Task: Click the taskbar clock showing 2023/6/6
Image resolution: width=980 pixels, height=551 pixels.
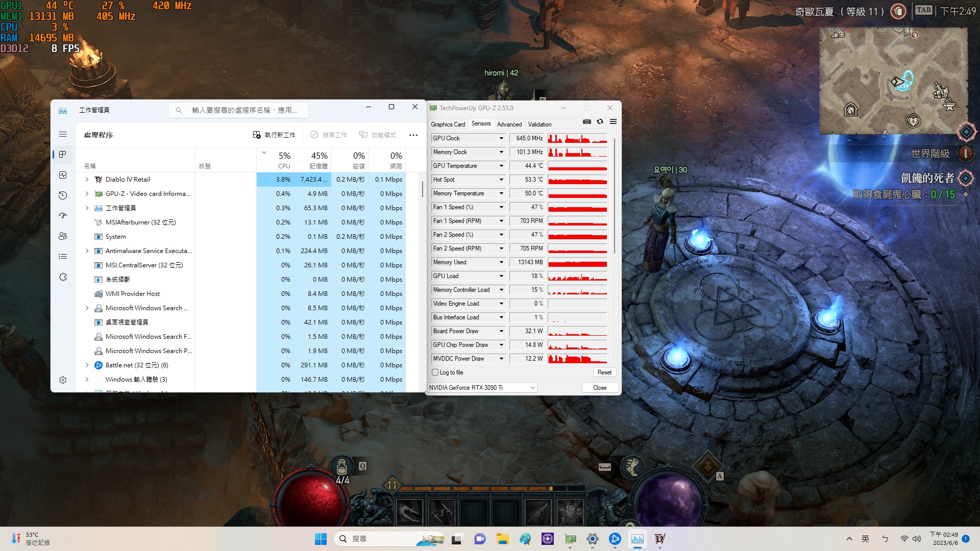Action: pyautogui.click(x=944, y=539)
